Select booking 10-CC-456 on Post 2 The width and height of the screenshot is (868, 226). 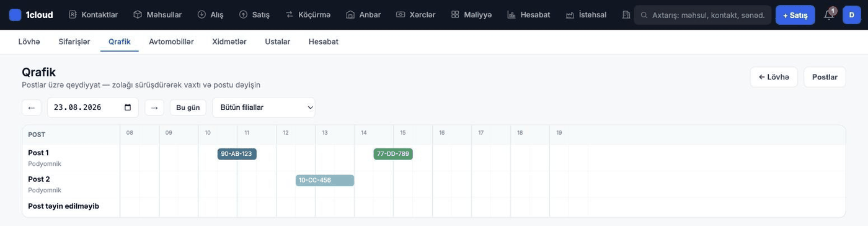pos(325,181)
